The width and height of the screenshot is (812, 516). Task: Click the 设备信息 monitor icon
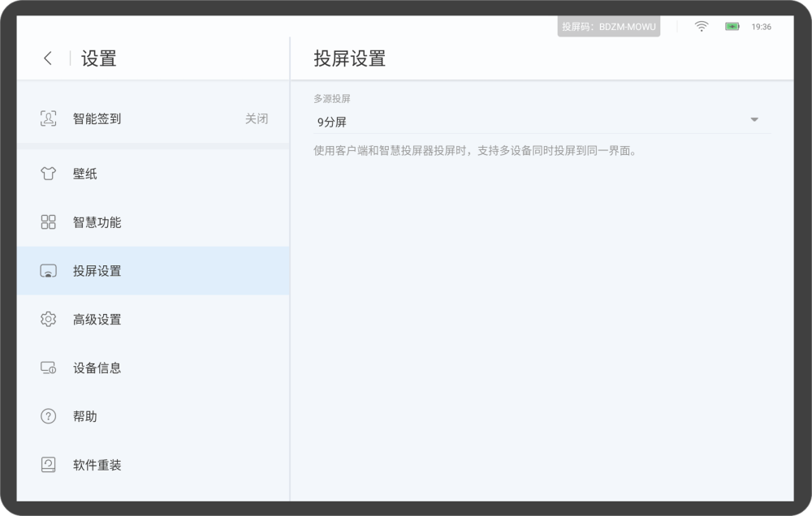tap(48, 368)
